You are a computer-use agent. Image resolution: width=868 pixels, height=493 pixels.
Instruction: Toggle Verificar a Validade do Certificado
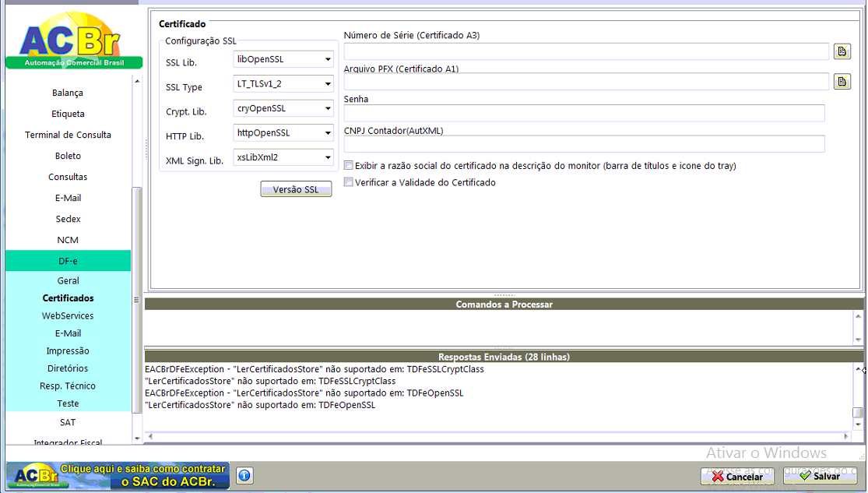click(348, 181)
